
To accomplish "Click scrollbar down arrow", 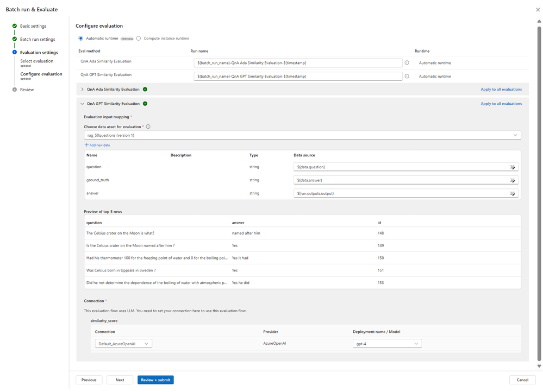I will pyautogui.click(x=539, y=366).
